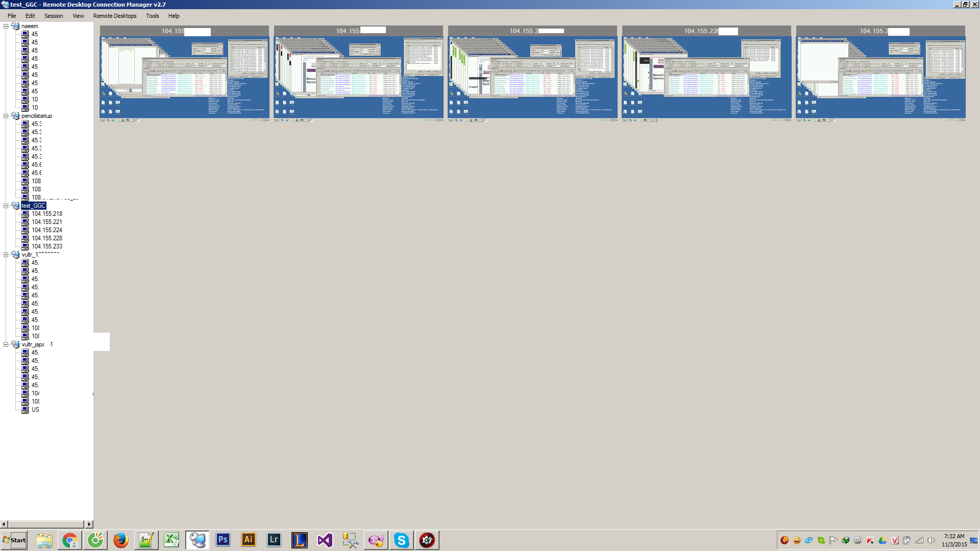This screenshot has height=551, width=980.
Task: Select the 104.155.228 remote desktop thumbnail
Action: tap(706, 77)
